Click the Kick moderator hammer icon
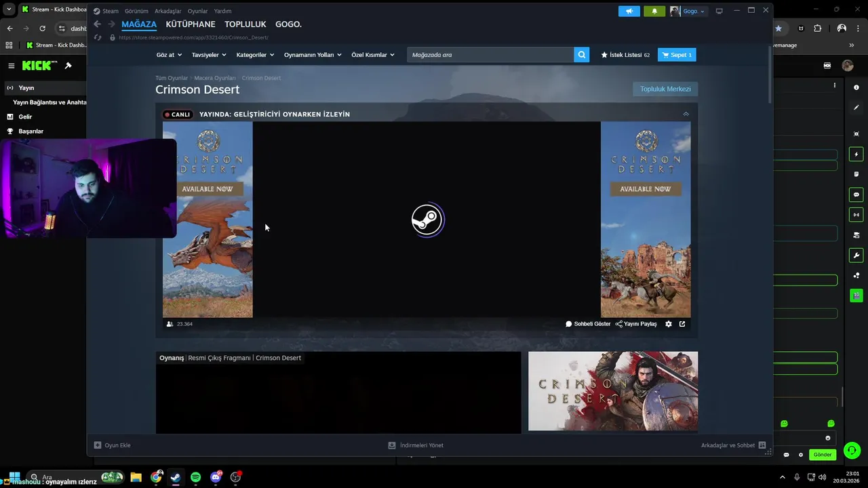The image size is (868, 488). 68,66
